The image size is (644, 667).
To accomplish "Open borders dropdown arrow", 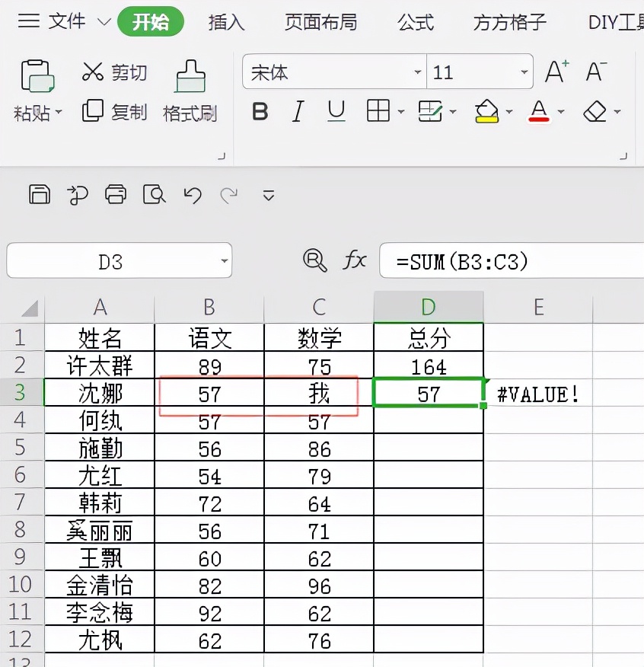I will click(x=400, y=112).
